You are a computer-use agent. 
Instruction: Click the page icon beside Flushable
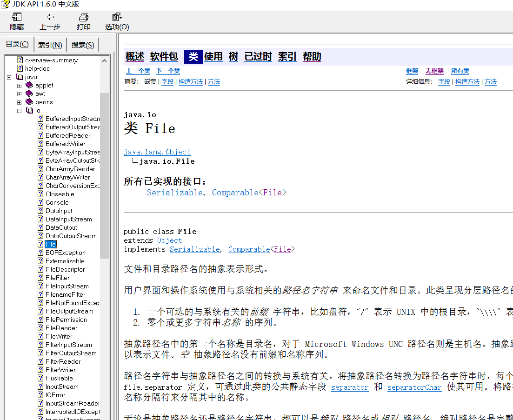point(40,378)
